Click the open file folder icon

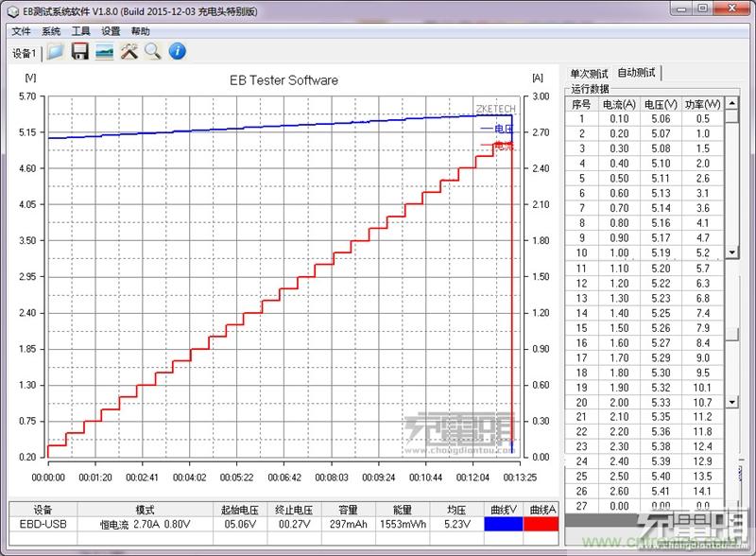(x=56, y=52)
